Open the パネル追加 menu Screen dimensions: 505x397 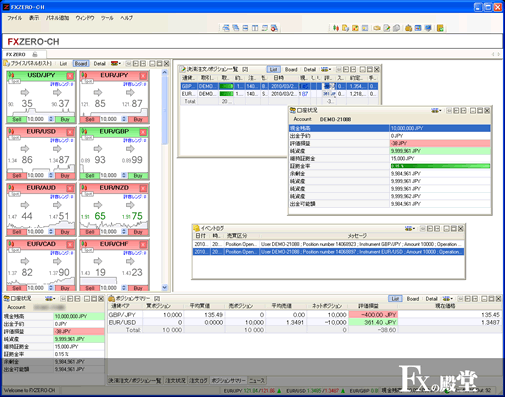[57, 18]
